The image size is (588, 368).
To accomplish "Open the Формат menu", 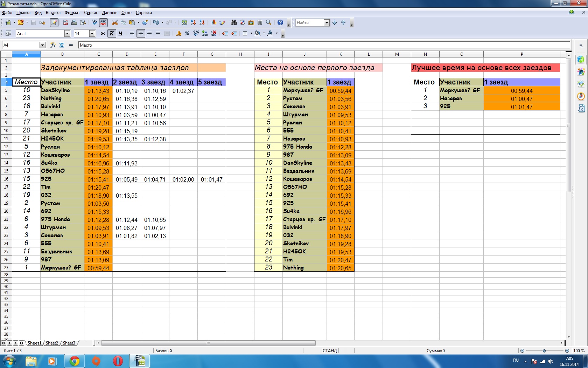I will tap(72, 13).
